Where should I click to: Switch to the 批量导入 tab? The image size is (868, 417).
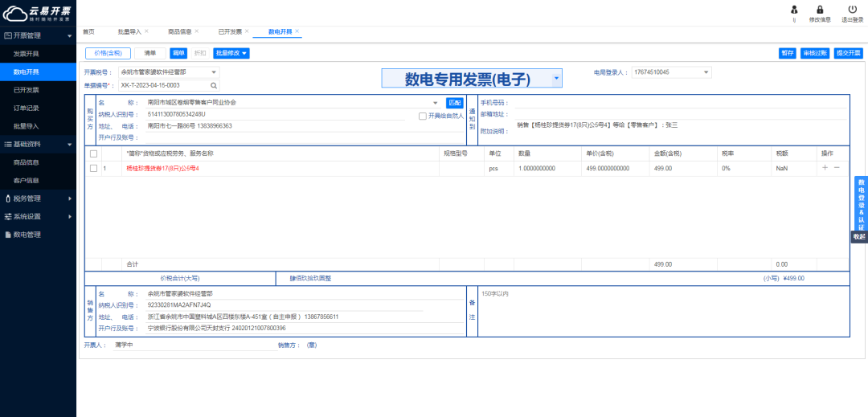point(129,31)
